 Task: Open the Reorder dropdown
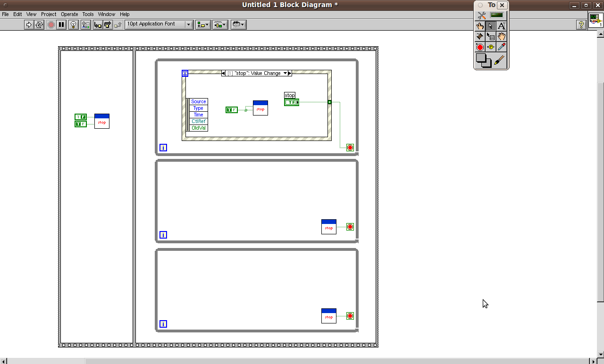coord(238,25)
